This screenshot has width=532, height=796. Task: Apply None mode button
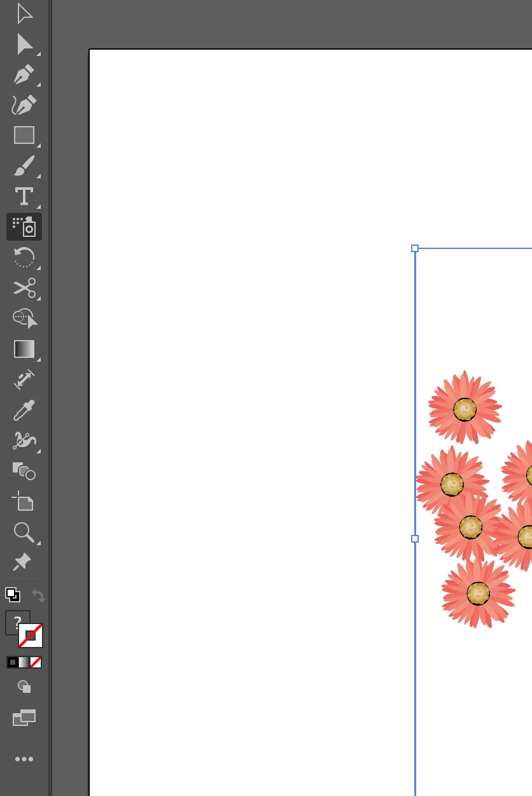tap(36, 662)
